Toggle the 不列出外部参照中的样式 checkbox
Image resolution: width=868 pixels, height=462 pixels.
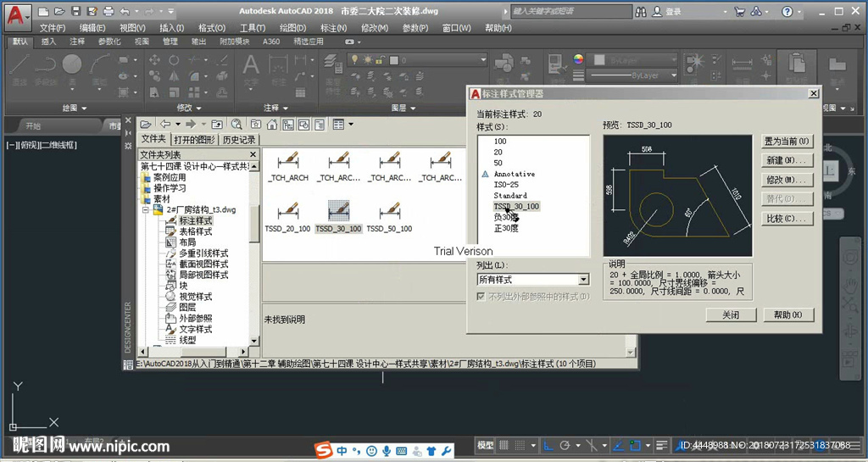pyautogui.click(x=481, y=297)
